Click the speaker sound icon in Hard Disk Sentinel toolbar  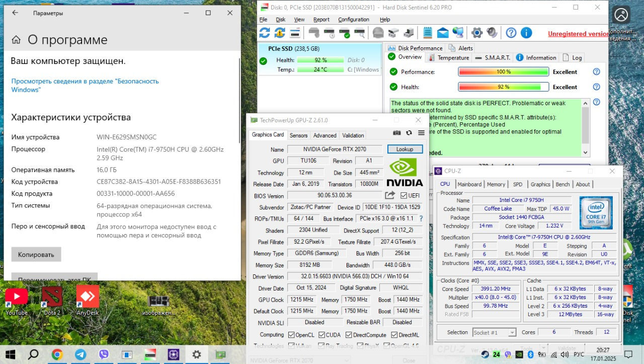click(x=492, y=33)
